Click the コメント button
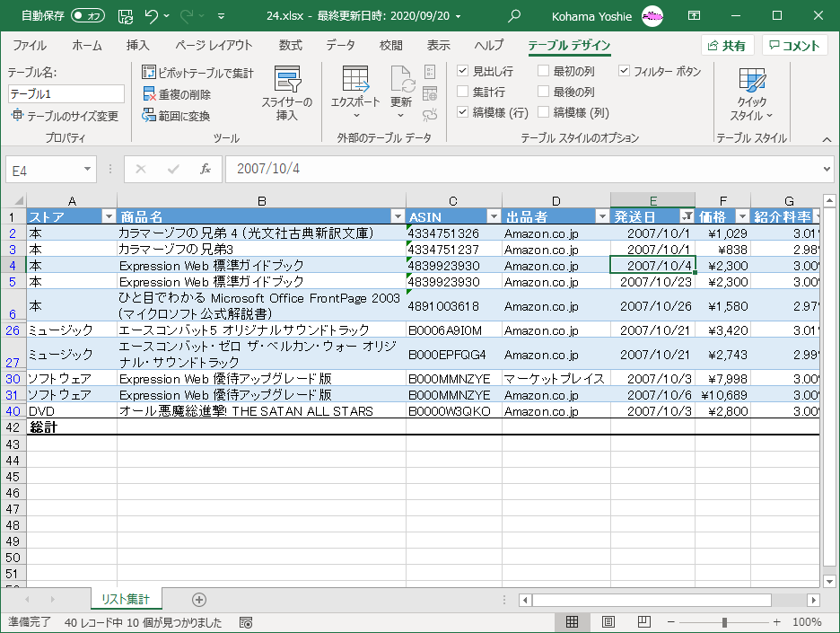 tap(795, 46)
